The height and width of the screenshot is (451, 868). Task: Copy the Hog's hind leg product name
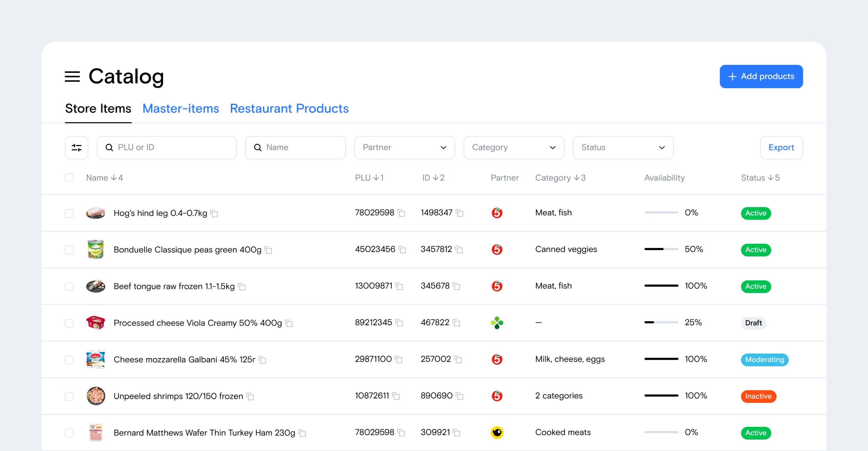pos(215,213)
